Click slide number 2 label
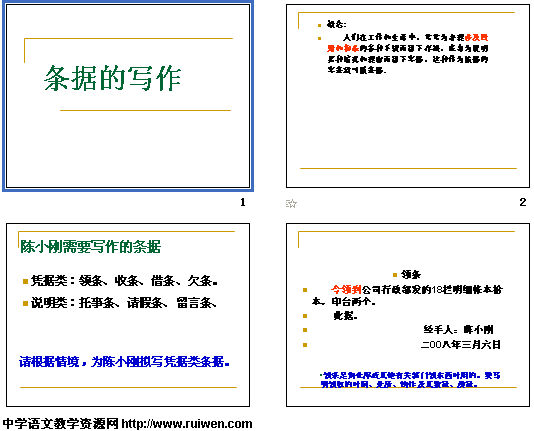 (x=523, y=202)
